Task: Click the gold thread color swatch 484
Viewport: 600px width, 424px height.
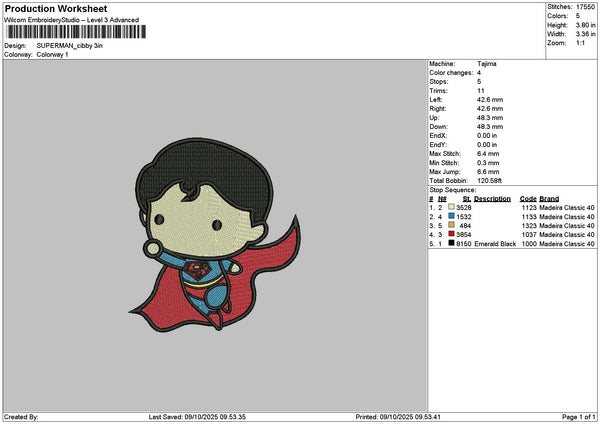Action: [452, 225]
